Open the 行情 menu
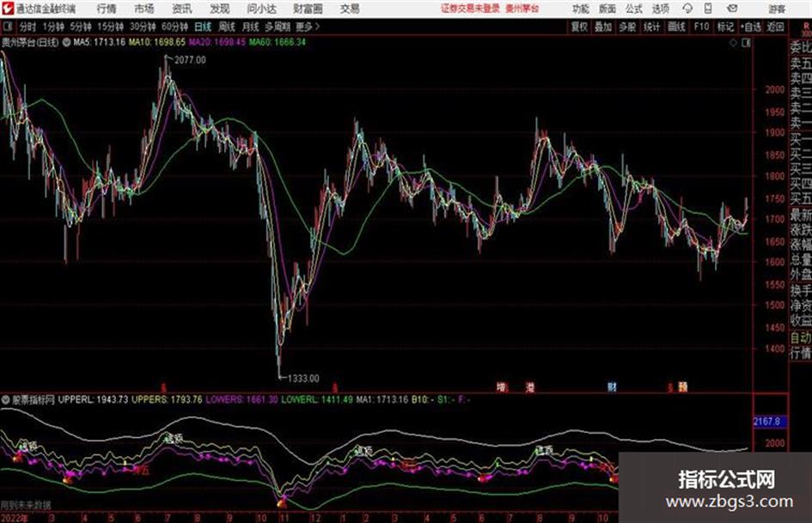Image resolution: width=812 pixels, height=523 pixels. point(107,9)
